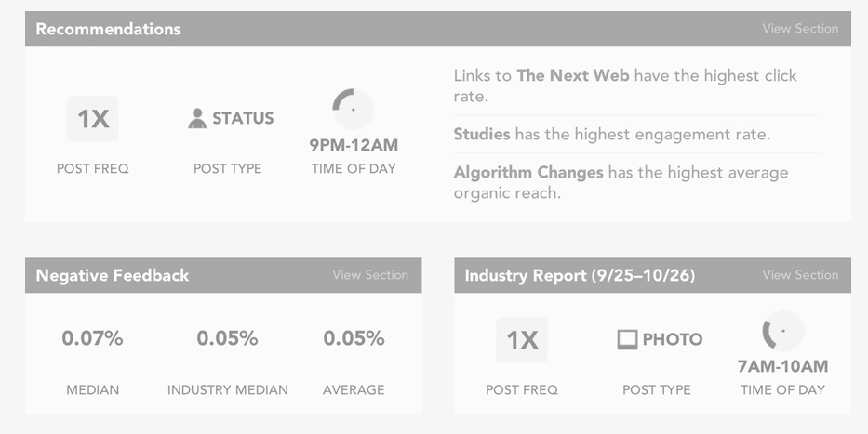This screenshot has height=434, width=868.
Task: Click the 9PM-12AM clock dial icon
Action: click(x=354, y=109)
